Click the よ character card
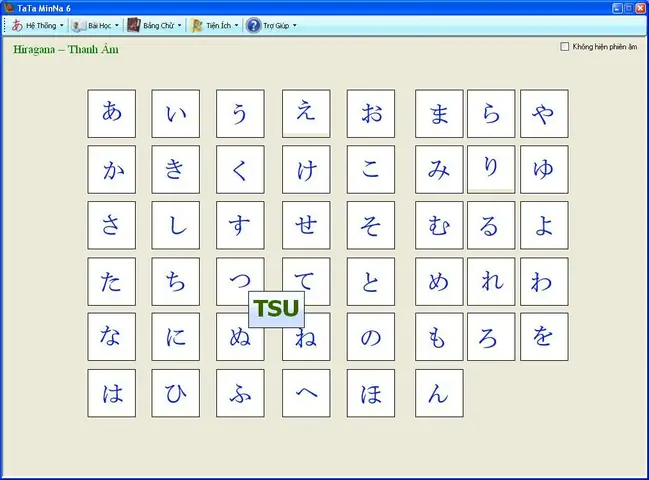The width and height of the screenshot is (649, 480). click(544, 226)
